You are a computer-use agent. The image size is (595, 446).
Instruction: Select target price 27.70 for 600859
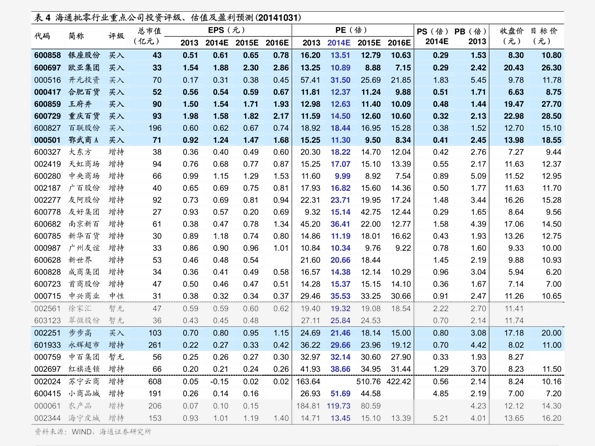551,104
